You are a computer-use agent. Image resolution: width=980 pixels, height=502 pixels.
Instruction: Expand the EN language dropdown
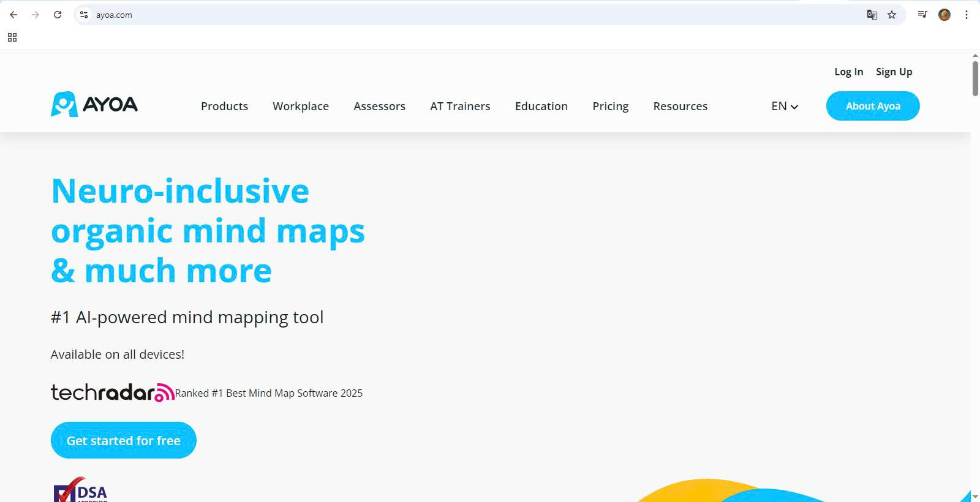point(785,106)
